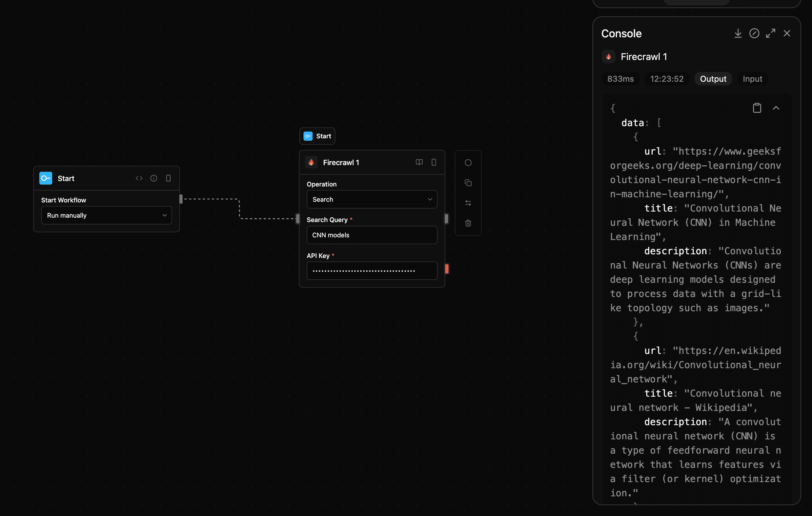
Task: Run the Firecrawl 1 node
Action: coord(468,163)
